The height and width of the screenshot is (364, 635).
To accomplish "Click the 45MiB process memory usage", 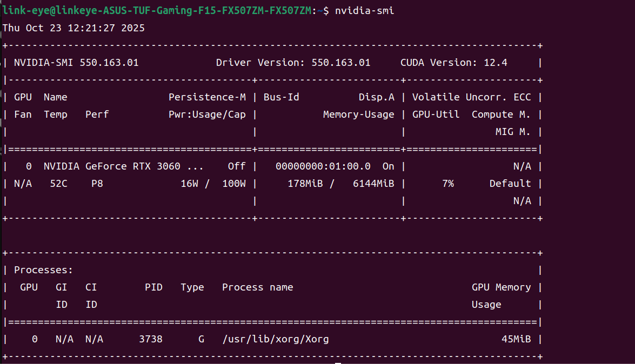I will 516,339.
